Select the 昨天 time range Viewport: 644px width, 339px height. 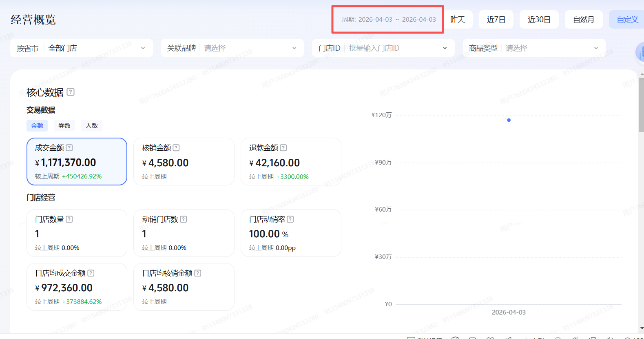[458, 20]
